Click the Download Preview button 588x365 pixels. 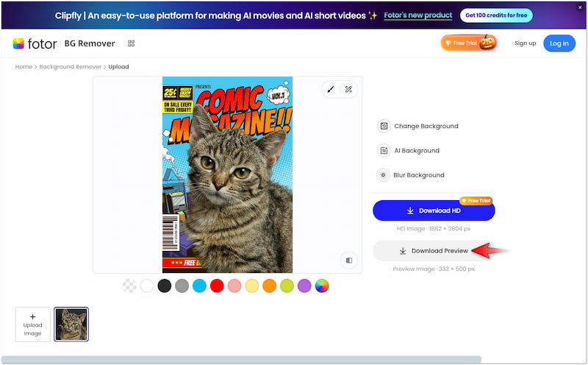point(432,251)
